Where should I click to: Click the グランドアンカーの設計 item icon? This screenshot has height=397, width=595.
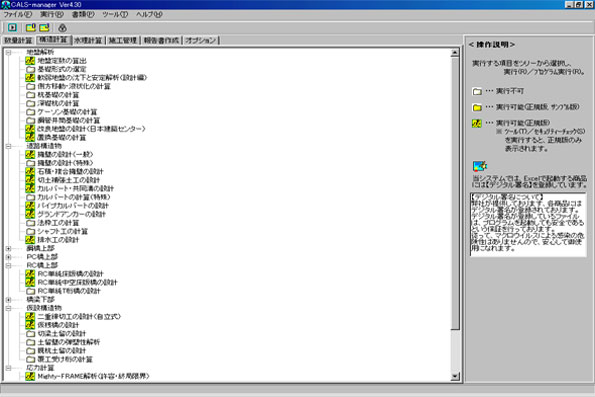[x=30, y=214]
